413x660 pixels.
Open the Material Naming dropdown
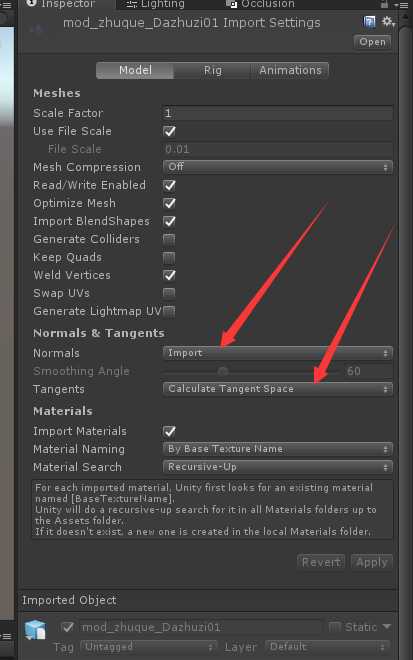pos(278,449)
